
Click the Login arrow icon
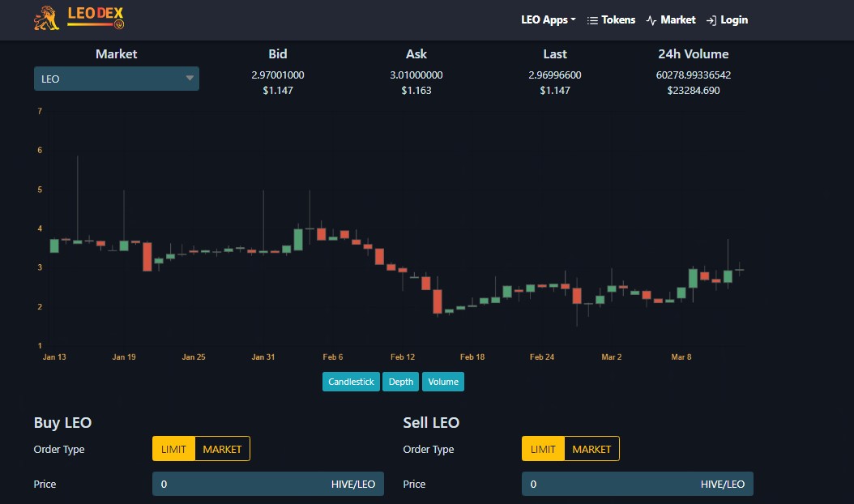pos(711,21)
